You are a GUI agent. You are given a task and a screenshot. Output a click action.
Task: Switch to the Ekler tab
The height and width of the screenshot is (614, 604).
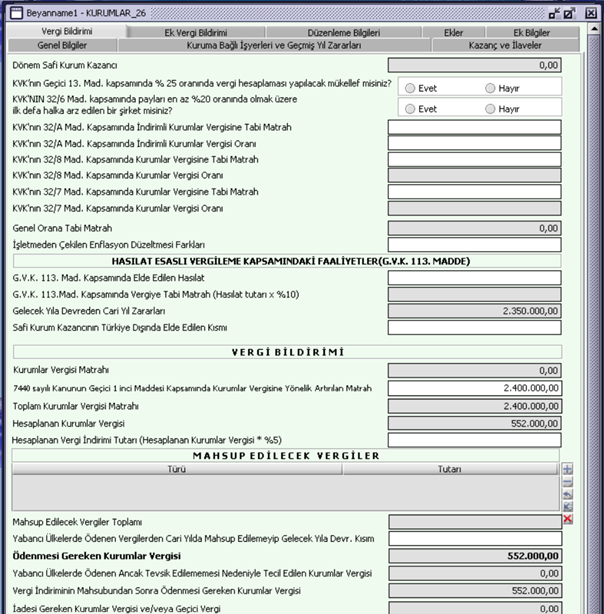click(453, 33)
